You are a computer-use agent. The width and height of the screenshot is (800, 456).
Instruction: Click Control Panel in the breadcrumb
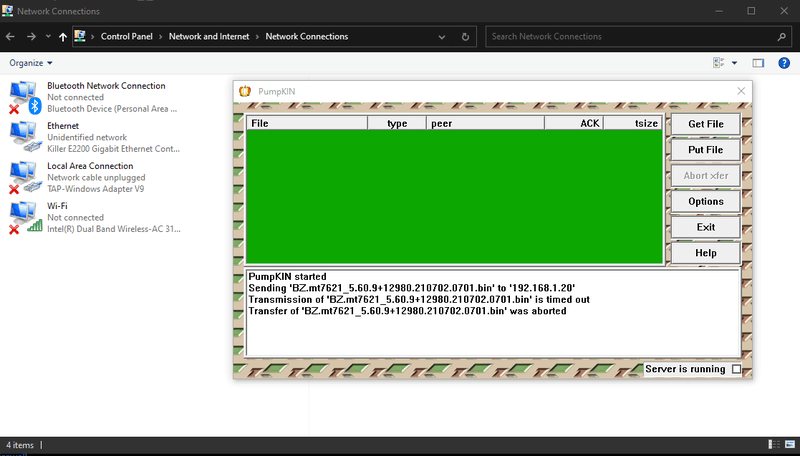pyautogui.click(x=127, y=36)
